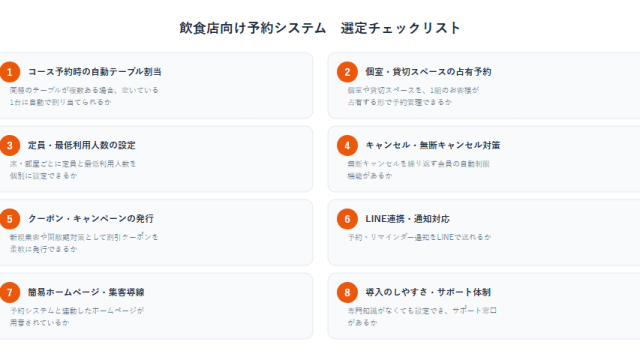Click the orange number 3 badge
Screen dimensions: 640x360
(9, 146)
